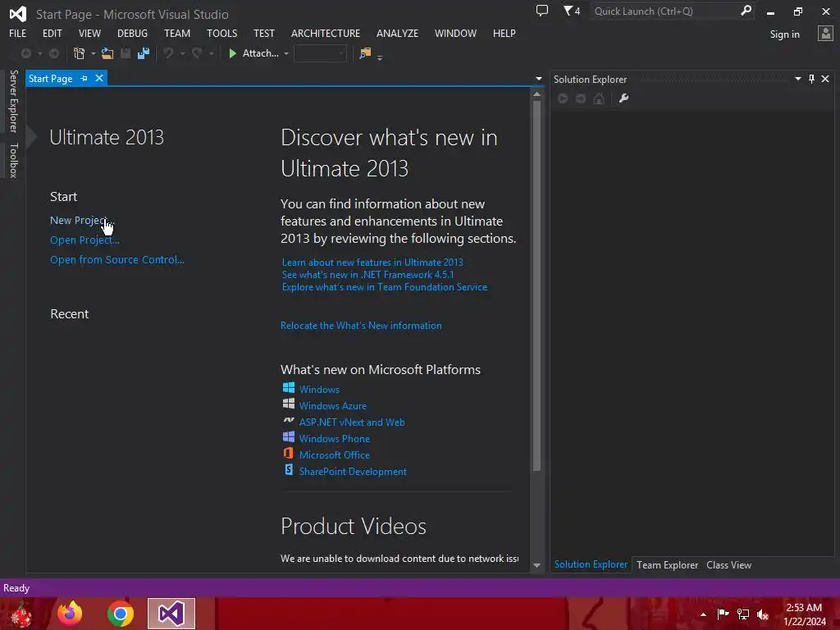Switch to the Class View tab
Viewport: 840px width, 630px height.
click(x=728, y=564)
